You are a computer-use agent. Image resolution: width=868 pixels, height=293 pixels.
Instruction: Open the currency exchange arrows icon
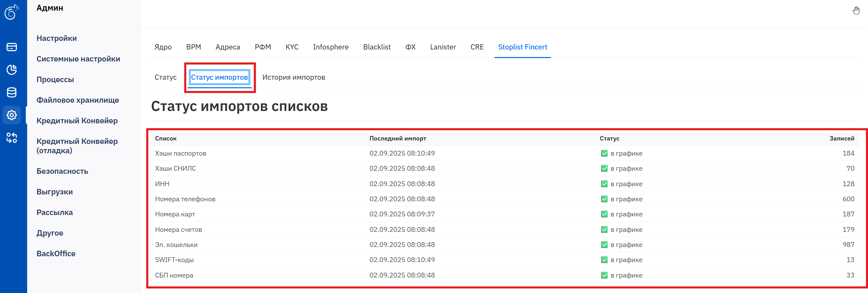coord(12,138)
